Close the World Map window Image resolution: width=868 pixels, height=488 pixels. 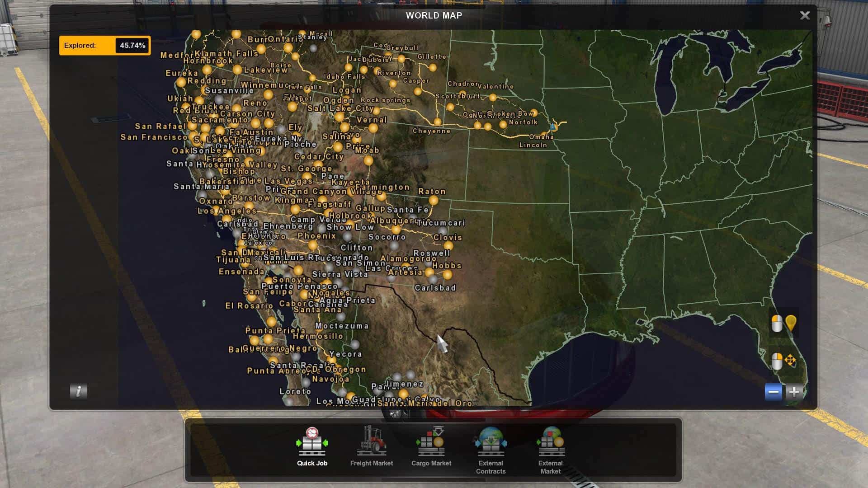(x=805, y=15)
